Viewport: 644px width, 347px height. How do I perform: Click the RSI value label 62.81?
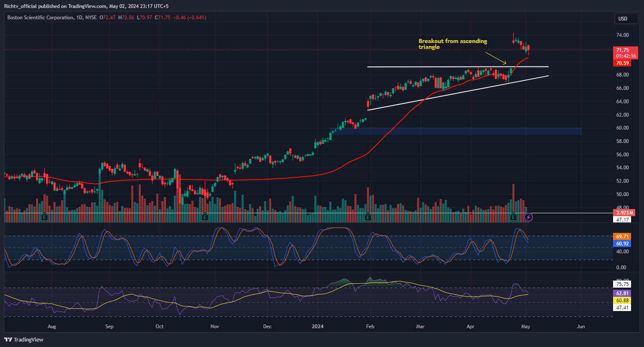(622, 293)
